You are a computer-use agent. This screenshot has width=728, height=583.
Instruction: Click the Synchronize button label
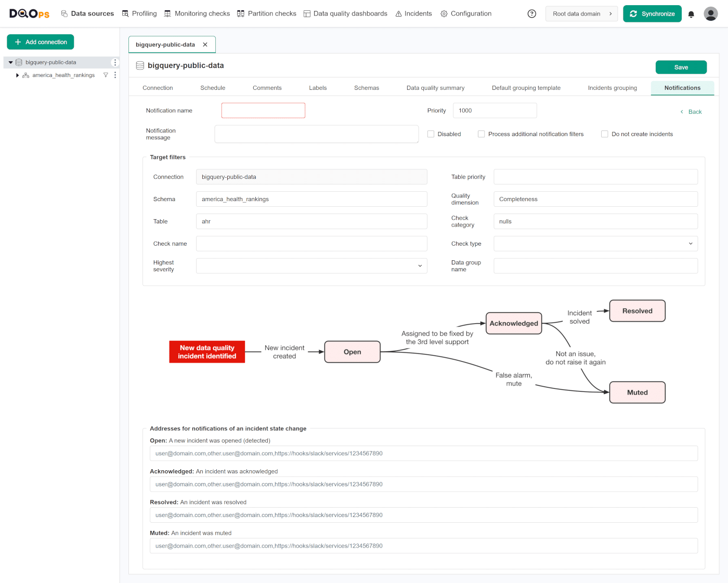[658, 14]
